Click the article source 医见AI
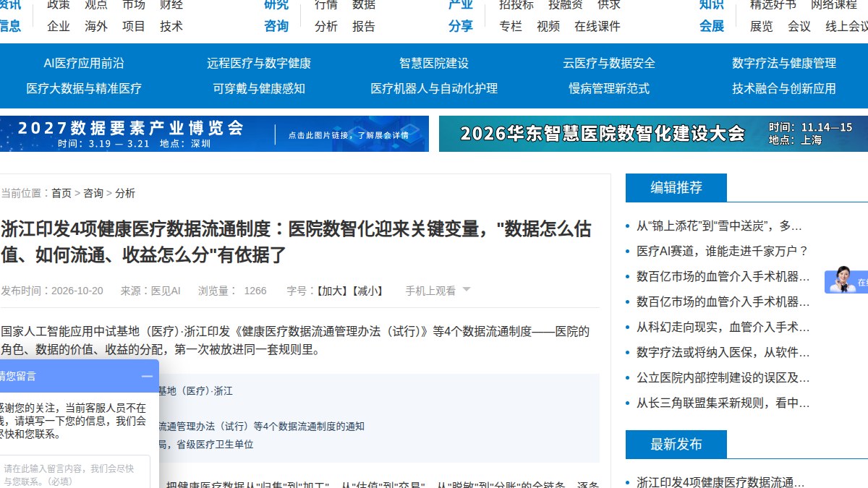The width and height of the screenshot is (868, 488). 166,291
